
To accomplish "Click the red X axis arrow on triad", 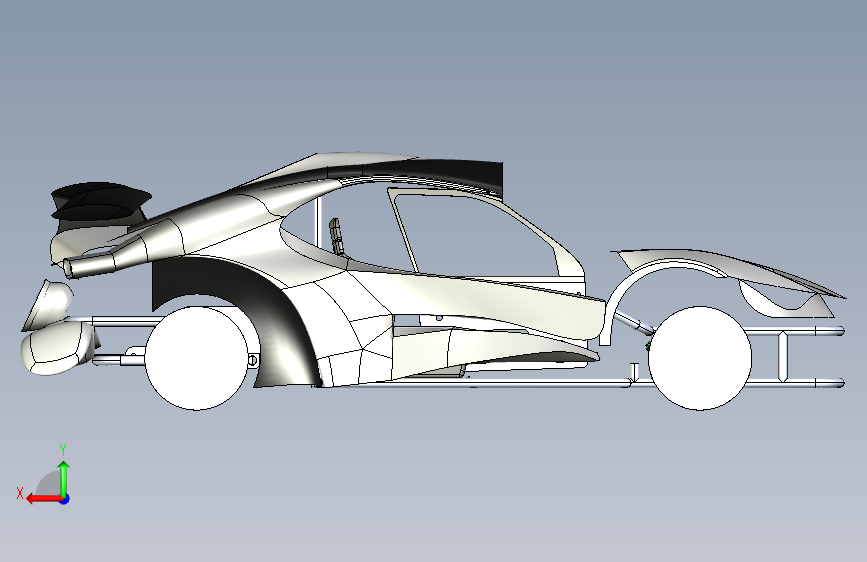I will coord(44,499).
